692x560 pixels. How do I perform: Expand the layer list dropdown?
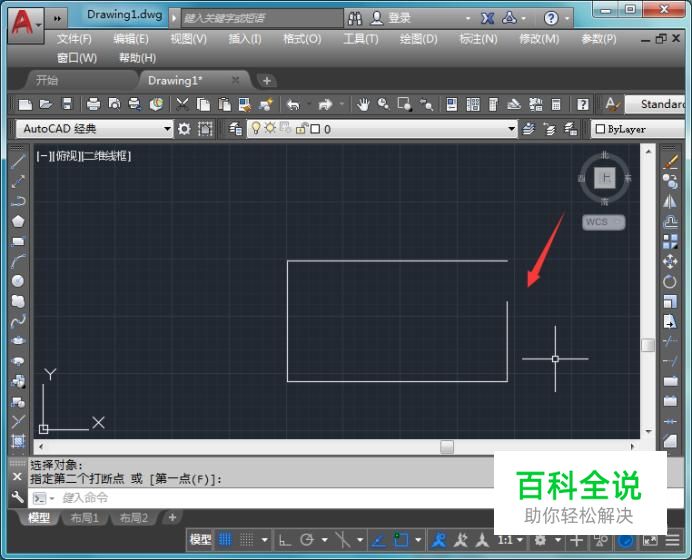[511, 129]
